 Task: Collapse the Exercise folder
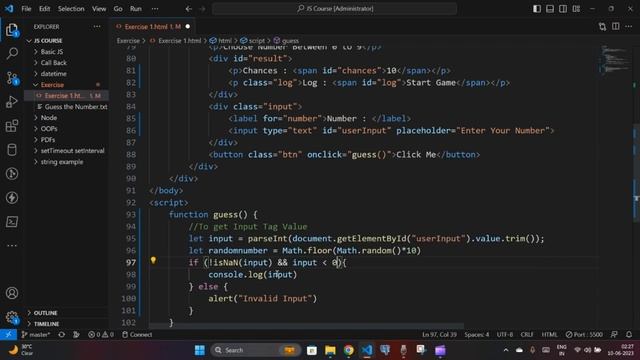[52, 85]
